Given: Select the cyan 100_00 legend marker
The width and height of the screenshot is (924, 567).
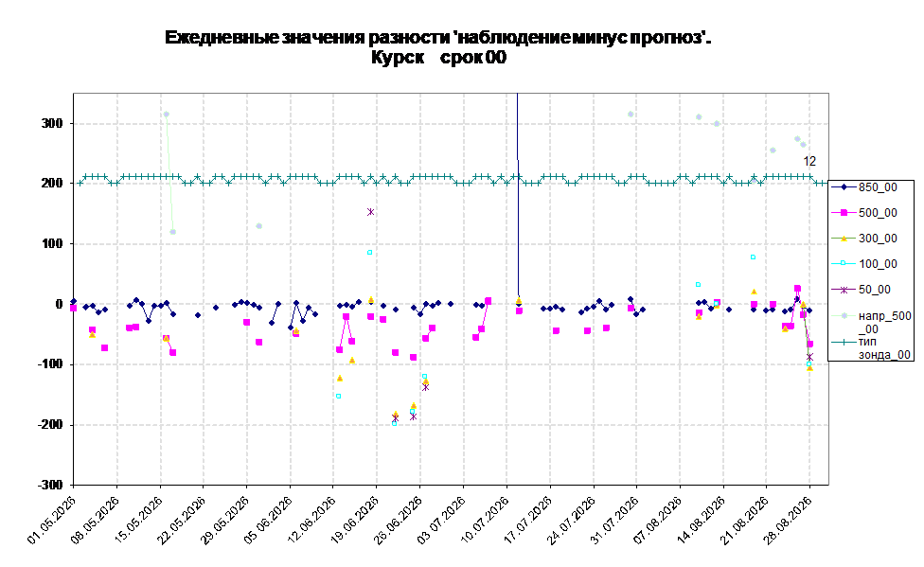Looking at the screenshot, I should pyautogui.click(x=844, y=263).
